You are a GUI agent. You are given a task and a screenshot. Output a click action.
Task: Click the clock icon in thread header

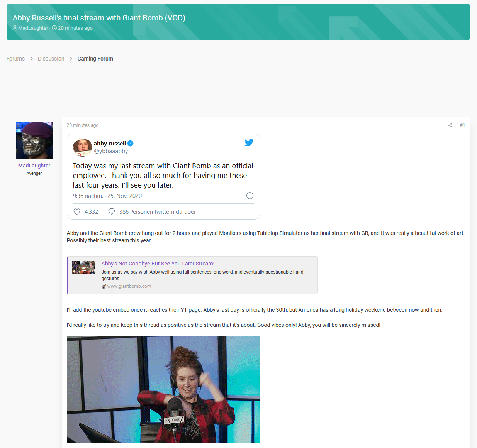(54, 28)
